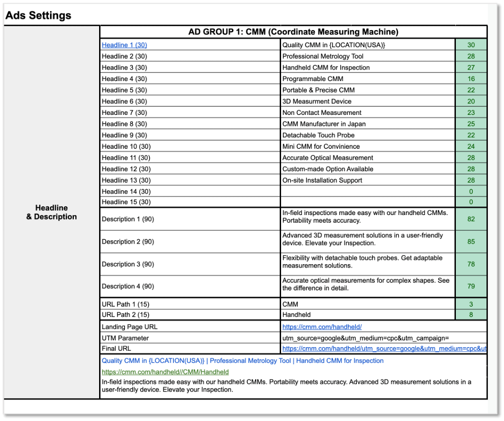Select the empty Headline 14 text cell
The height and width of the screenshot is (421, 504).
[x=367, y=191]
